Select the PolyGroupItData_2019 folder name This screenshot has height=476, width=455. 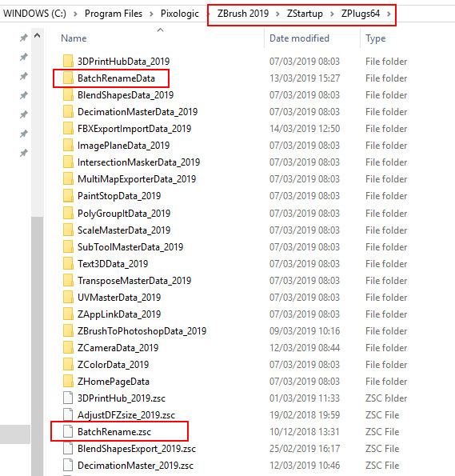[124, 214]
